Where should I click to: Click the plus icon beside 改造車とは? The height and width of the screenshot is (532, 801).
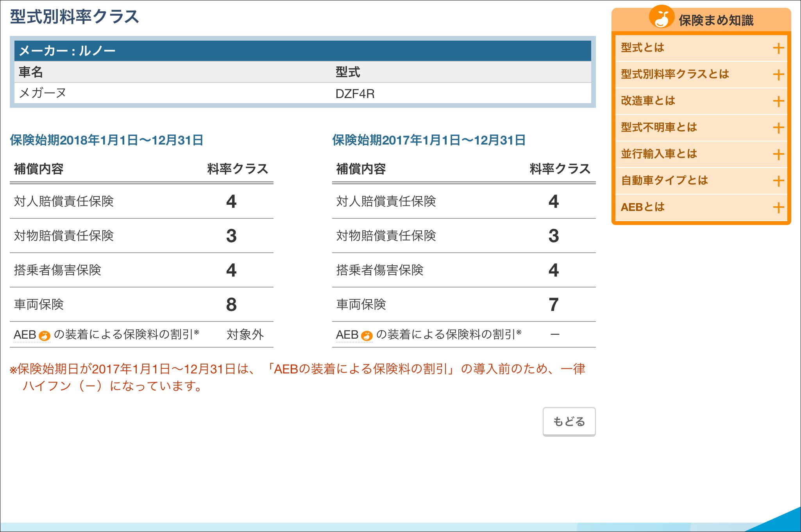778,102
